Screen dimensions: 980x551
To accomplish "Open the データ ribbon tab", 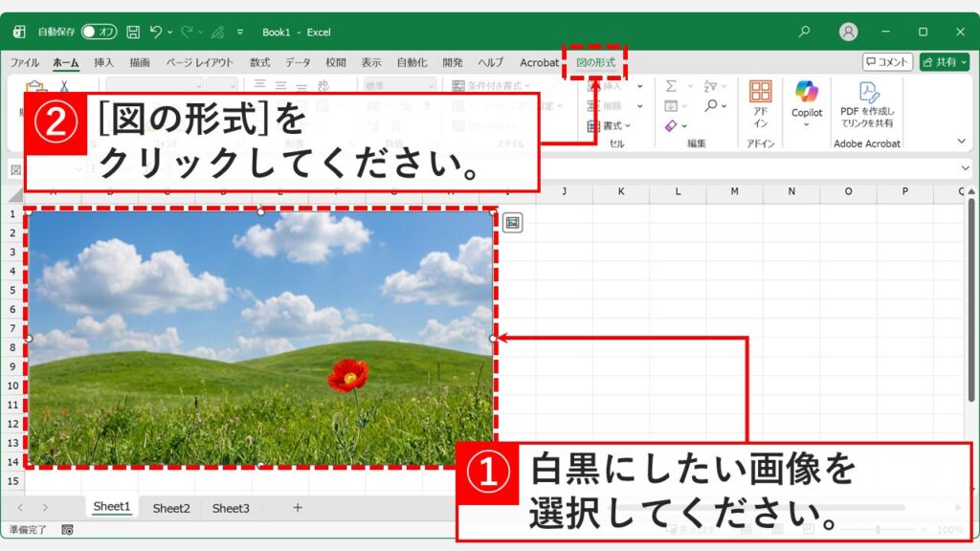I will click(297, 61).
